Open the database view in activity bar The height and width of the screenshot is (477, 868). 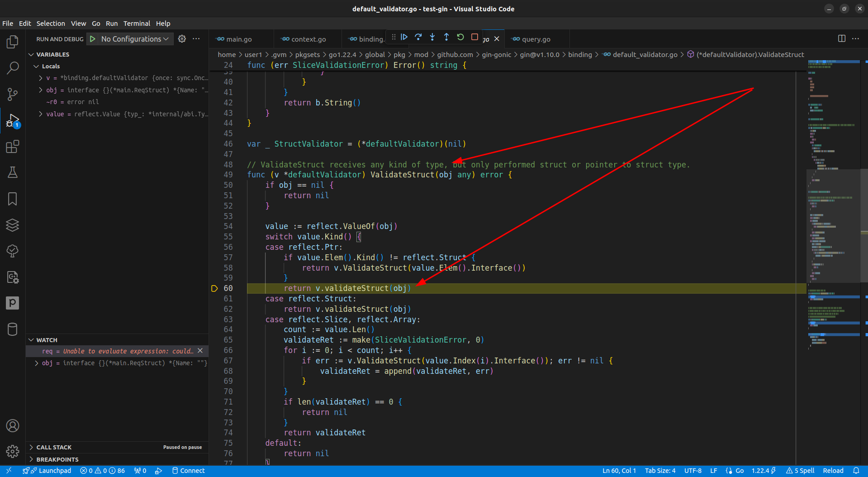pos(13,329)
